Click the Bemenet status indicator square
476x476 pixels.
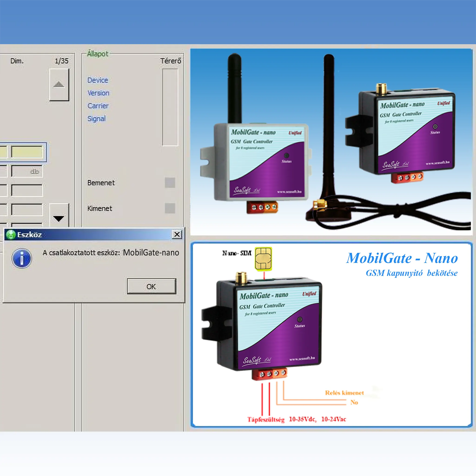pos(170,182)
